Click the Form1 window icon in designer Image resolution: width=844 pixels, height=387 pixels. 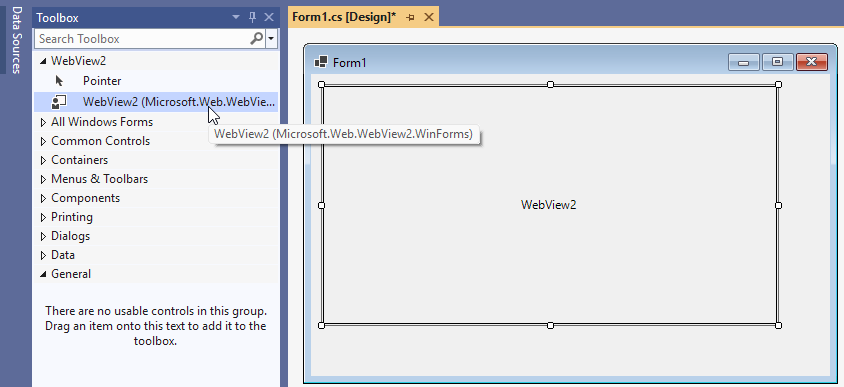point(321,62)
